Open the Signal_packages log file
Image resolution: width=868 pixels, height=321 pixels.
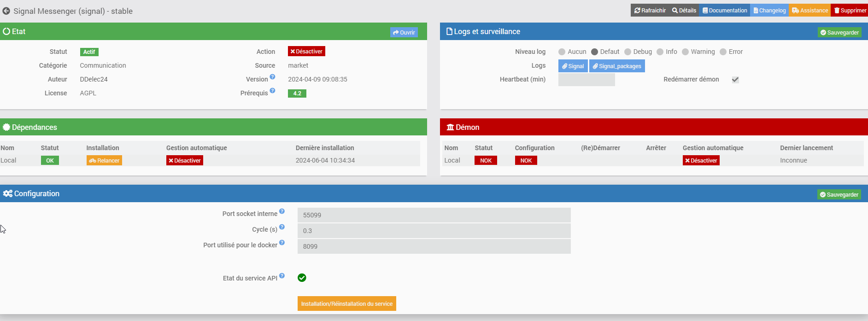point(617,66)
